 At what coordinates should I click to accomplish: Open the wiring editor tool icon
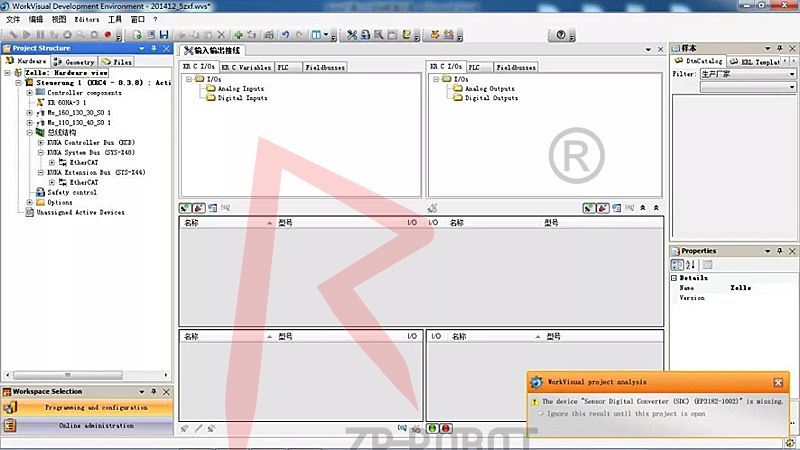tap(352, 35)
